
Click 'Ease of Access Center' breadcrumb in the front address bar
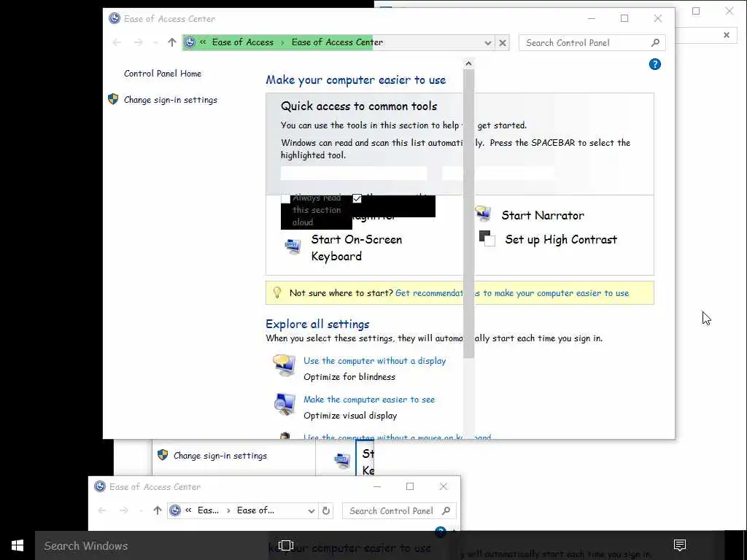[337, 42]
